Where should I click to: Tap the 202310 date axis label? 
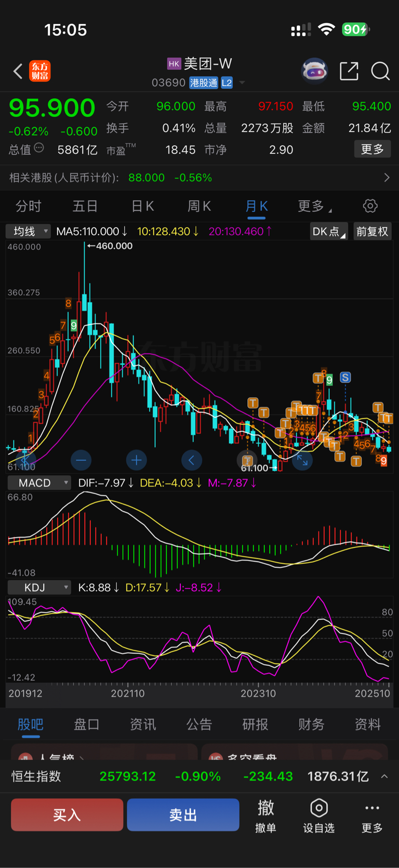pyautogui.click(x=258, y=694)
